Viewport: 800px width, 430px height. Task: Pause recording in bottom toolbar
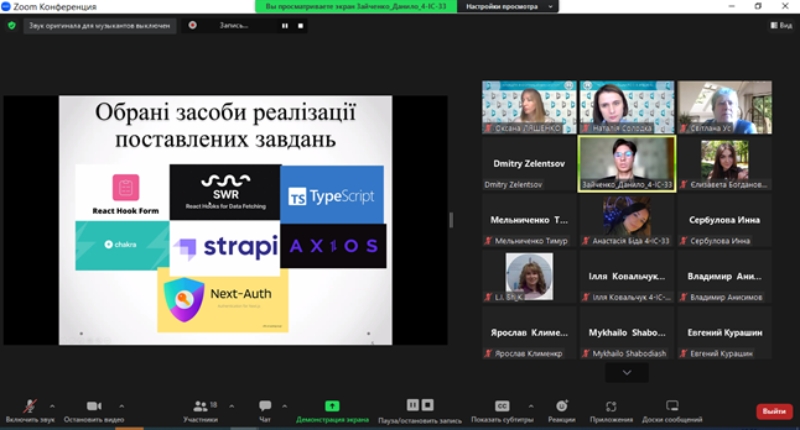point(413,405)
